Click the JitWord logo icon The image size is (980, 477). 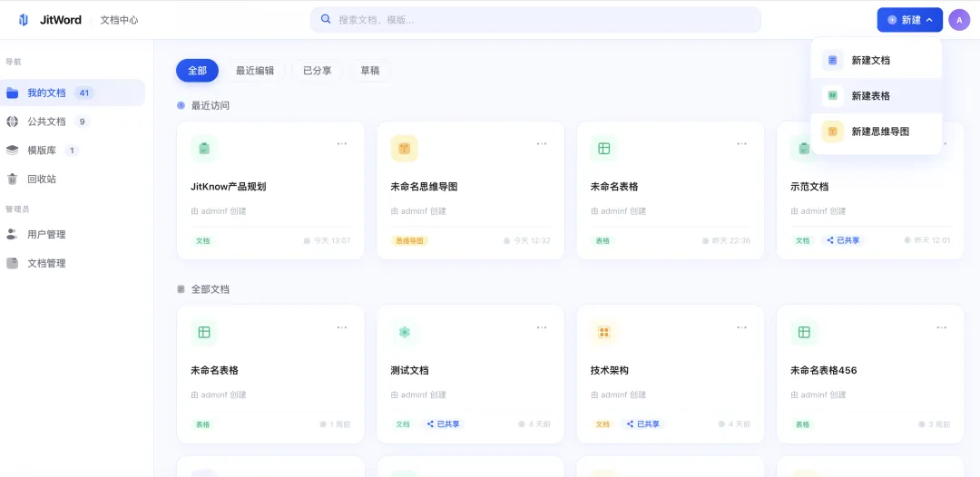pos(23,20)
